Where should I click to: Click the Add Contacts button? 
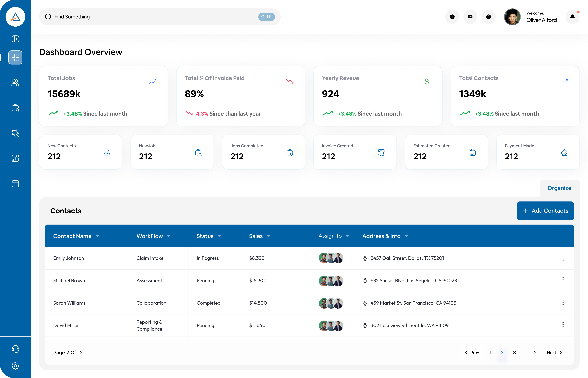click(545, 211)
